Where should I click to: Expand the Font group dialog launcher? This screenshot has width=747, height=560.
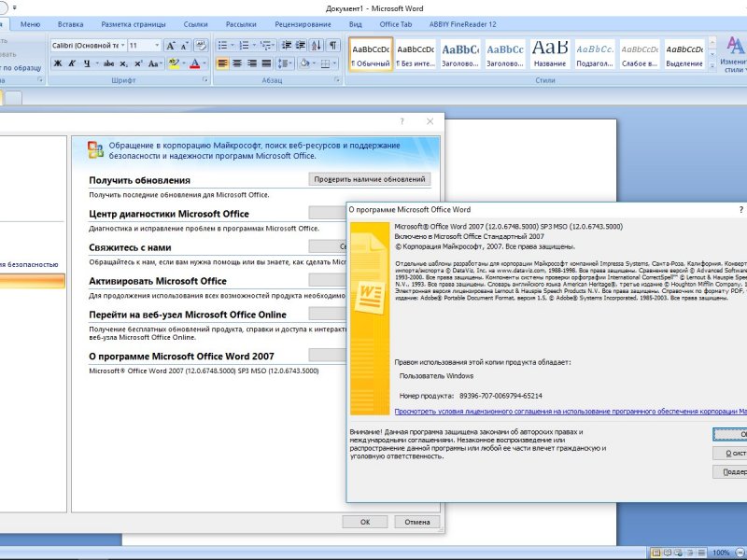pos(204,80)
